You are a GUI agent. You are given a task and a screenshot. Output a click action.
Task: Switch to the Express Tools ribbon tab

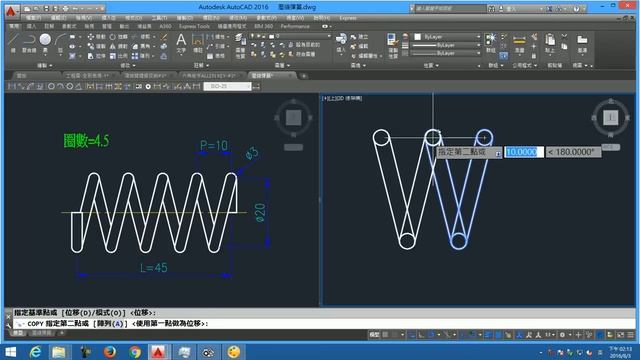(194, 26)
